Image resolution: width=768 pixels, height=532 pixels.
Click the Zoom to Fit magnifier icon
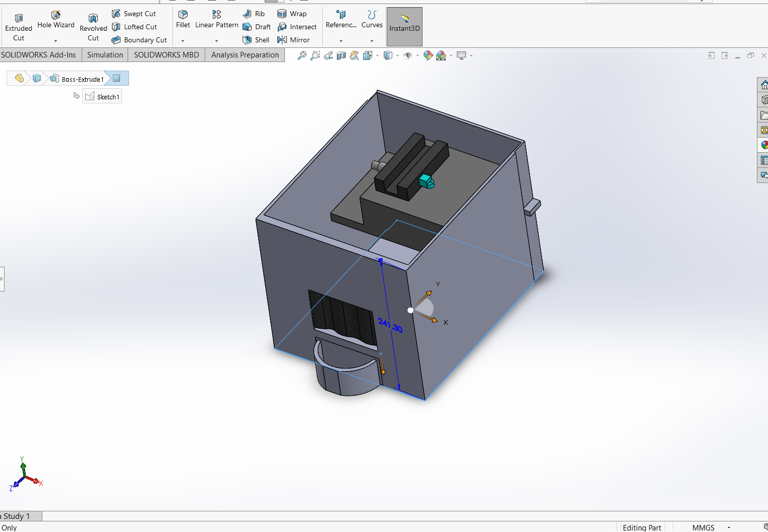coord(302,55)
